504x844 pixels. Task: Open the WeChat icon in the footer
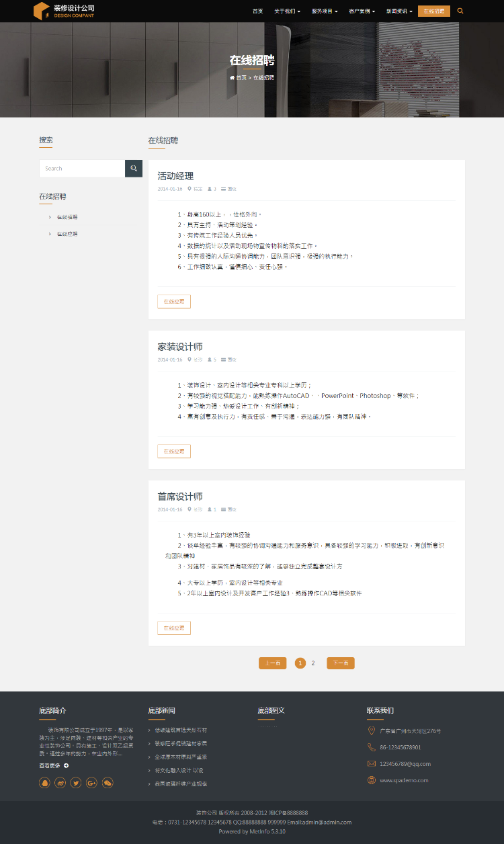(108, 783)
